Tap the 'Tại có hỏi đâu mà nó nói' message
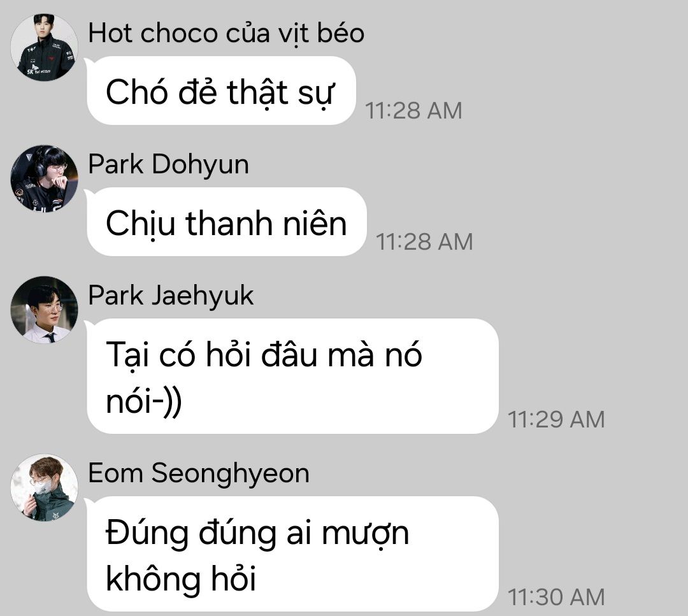 pos(292,376)
